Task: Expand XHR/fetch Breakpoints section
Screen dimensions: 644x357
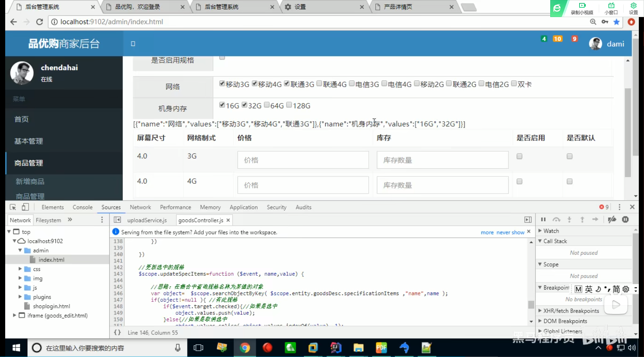Action: pos(540,311)
